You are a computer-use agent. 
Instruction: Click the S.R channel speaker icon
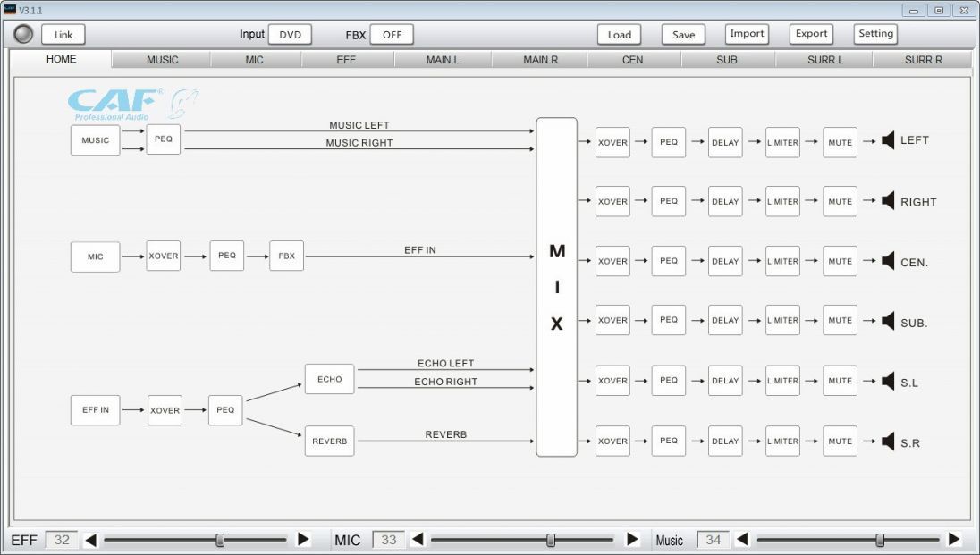click(x=888, y=441)
